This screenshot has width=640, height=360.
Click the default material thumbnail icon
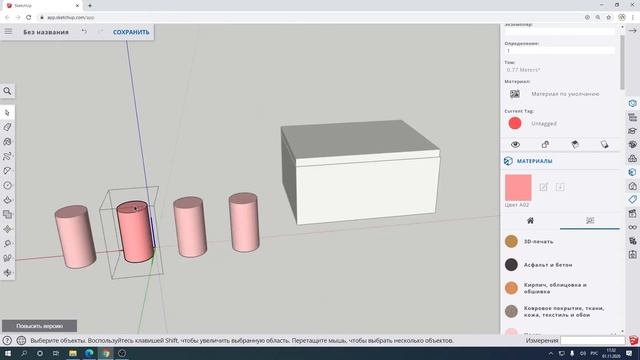(515, 94)
